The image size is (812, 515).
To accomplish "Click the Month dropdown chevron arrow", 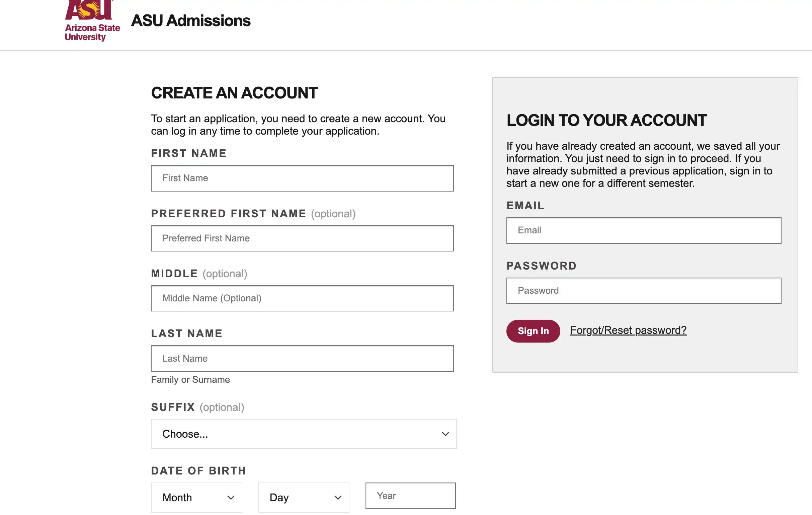I will (x=231, y=498).
